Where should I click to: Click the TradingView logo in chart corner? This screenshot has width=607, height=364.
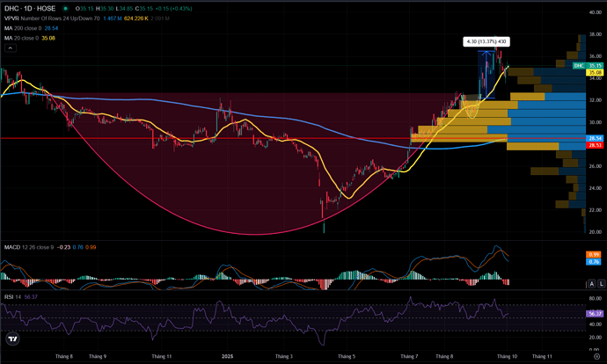click(13, 338)
